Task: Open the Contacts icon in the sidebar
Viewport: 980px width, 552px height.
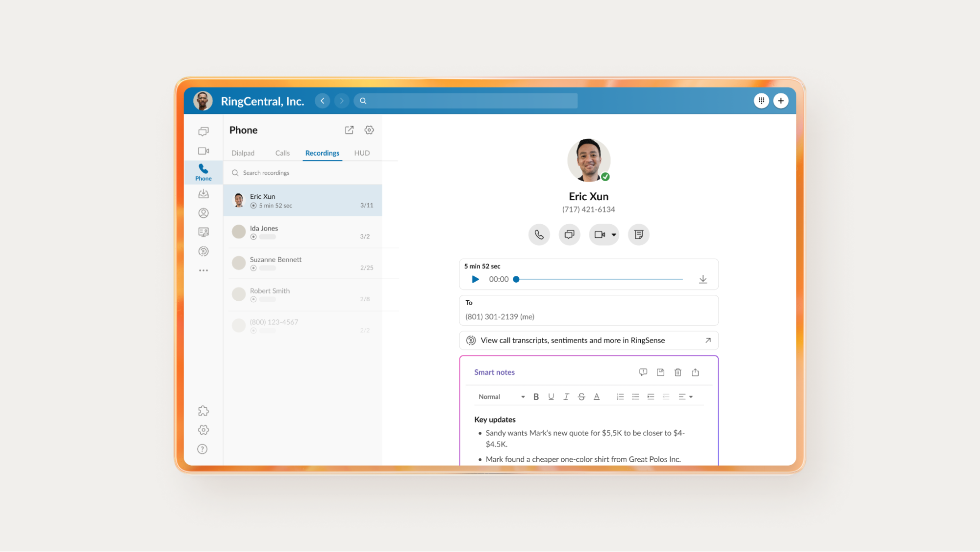Action: tap(203, 212)
